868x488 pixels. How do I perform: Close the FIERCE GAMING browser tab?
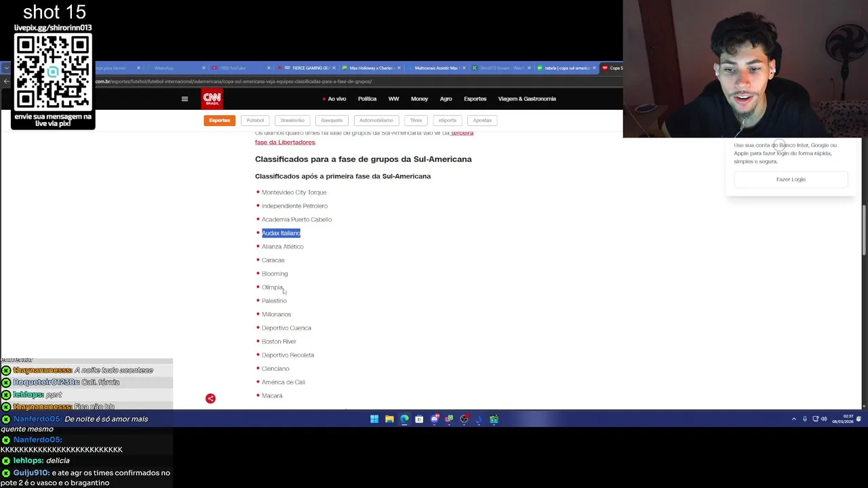tap(334, 68)
